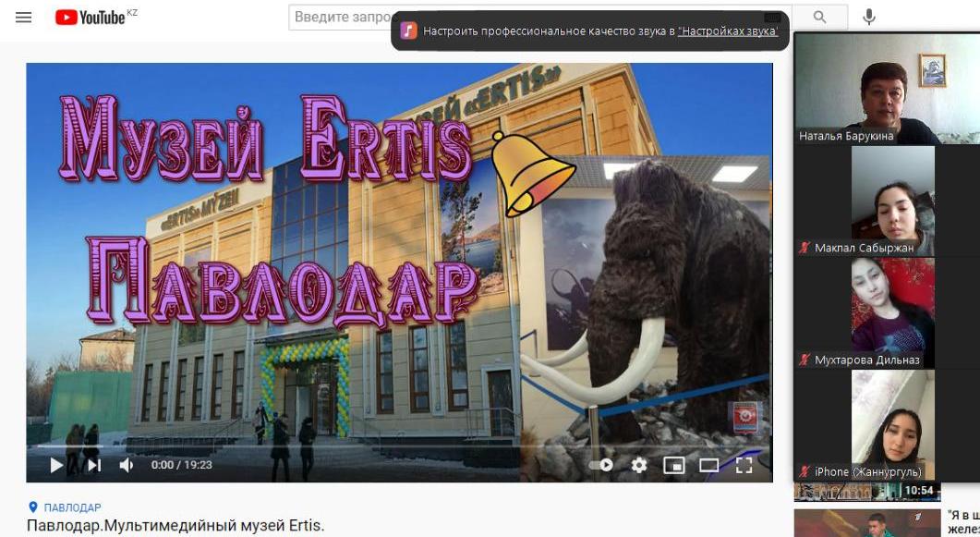Image resolution: width=980 pixels, height=537 pixels.
Task: Skip to the next video
Action: coord(93,465)
